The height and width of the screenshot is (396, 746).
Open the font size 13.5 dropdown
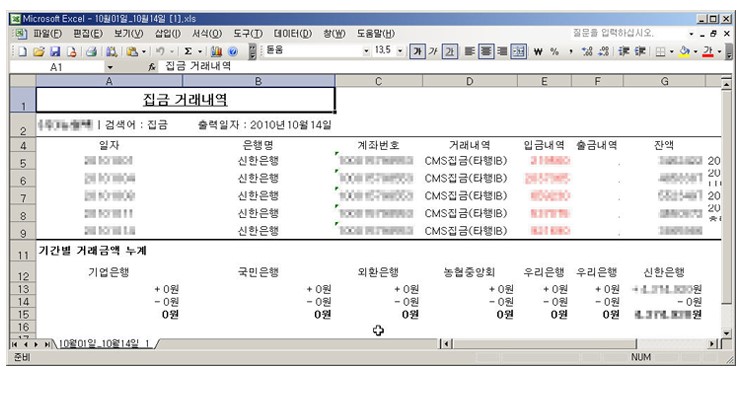pyautogui.click(x=400, y=51)
